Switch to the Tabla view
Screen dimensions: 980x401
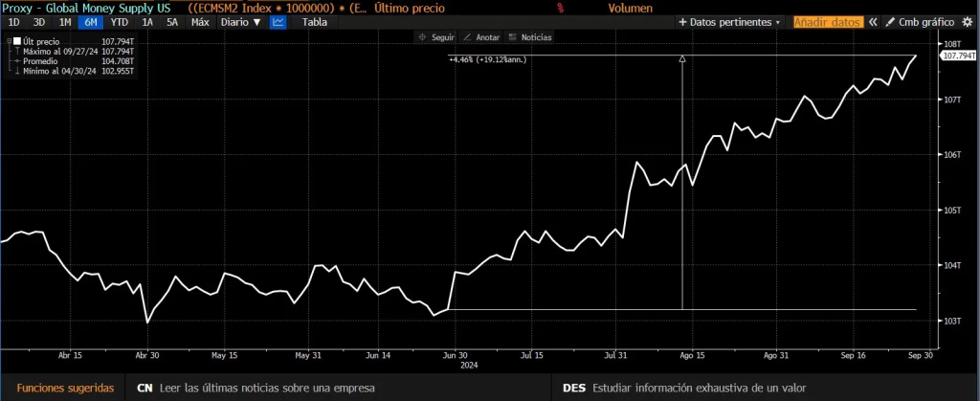coord(315,21)
